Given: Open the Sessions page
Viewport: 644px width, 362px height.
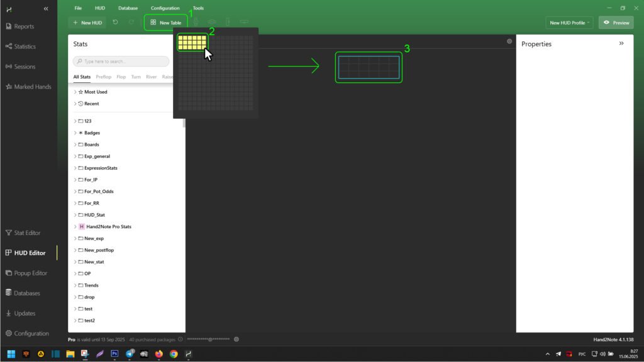Looking at the screenshot, I should pos(25,67).
